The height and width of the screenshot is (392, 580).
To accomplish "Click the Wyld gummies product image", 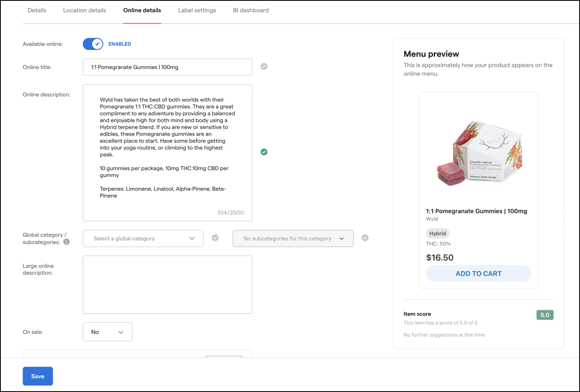I will click(x=480, y=153).
